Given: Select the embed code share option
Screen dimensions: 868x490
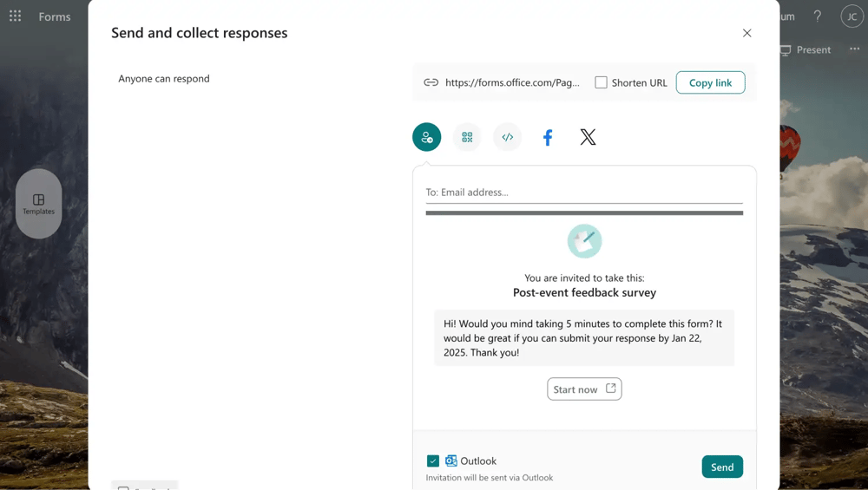Looking at the screenshot, I should (508, 137).
